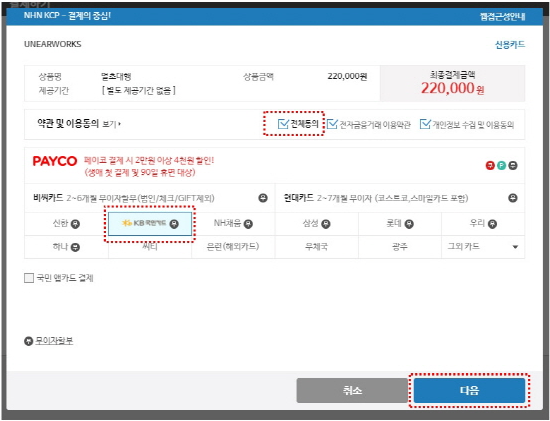Click the info icon beside 비씨카드 installment text
The height and width of the screenshot is (421, 550).
[263, 198]
